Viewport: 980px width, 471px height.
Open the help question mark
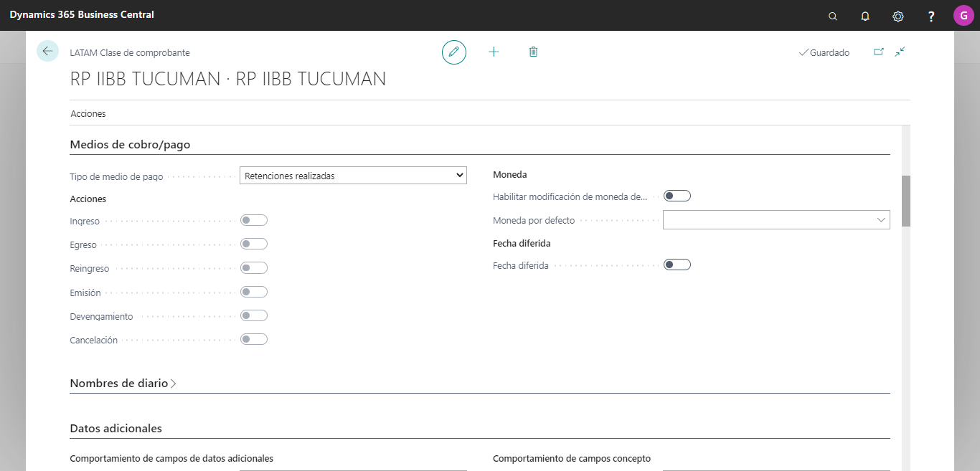931,16
